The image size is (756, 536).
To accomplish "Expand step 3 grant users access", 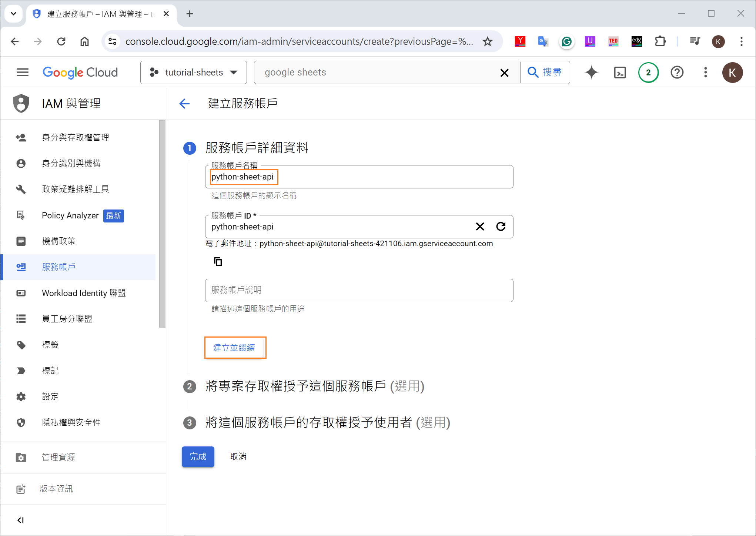I will [327, 422].
